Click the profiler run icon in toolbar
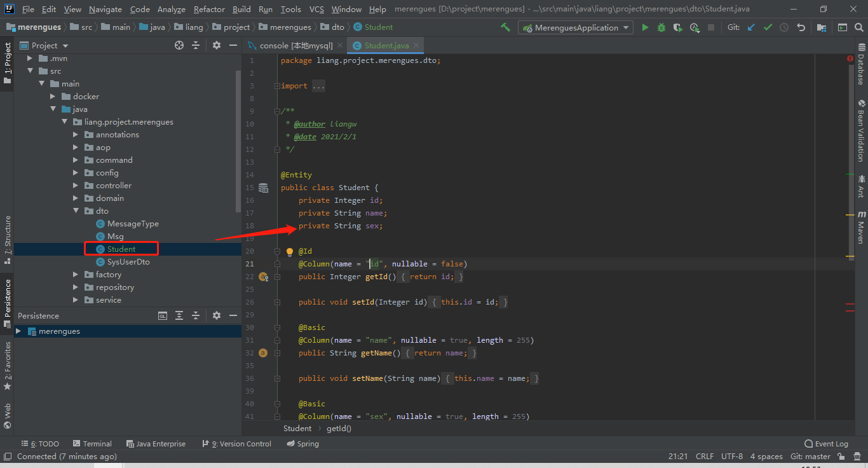Image resolution: width=868 pixels, height=468 pixels. (695, 27)
